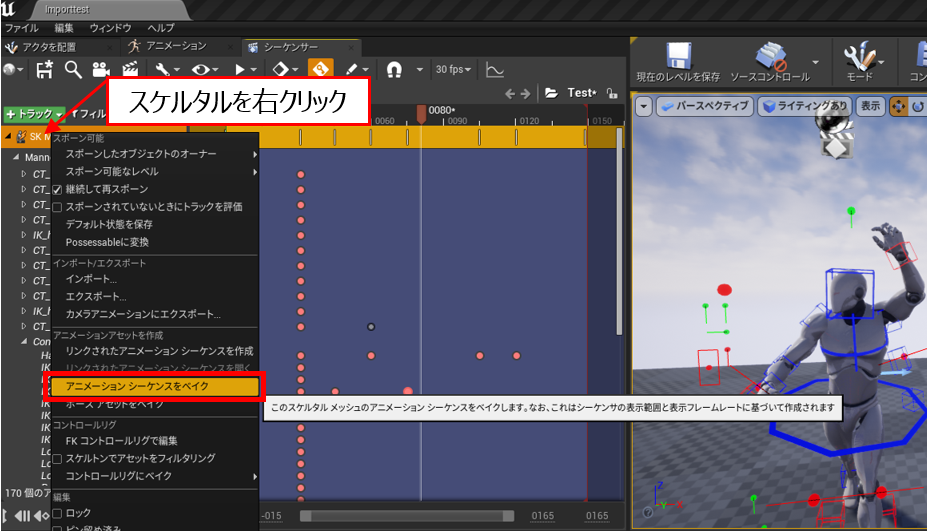
Task: Select 'インポート...' menu item
Action: (155, 279)
